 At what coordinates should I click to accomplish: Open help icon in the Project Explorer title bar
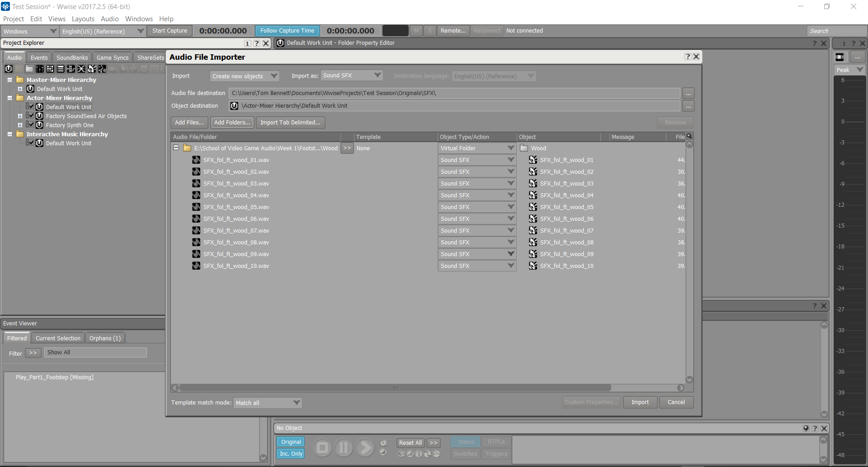(256, 43)
